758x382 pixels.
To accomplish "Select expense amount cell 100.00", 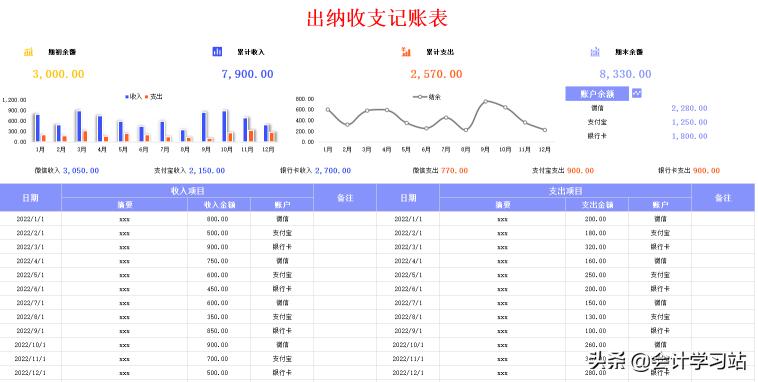I will point(596,331).
